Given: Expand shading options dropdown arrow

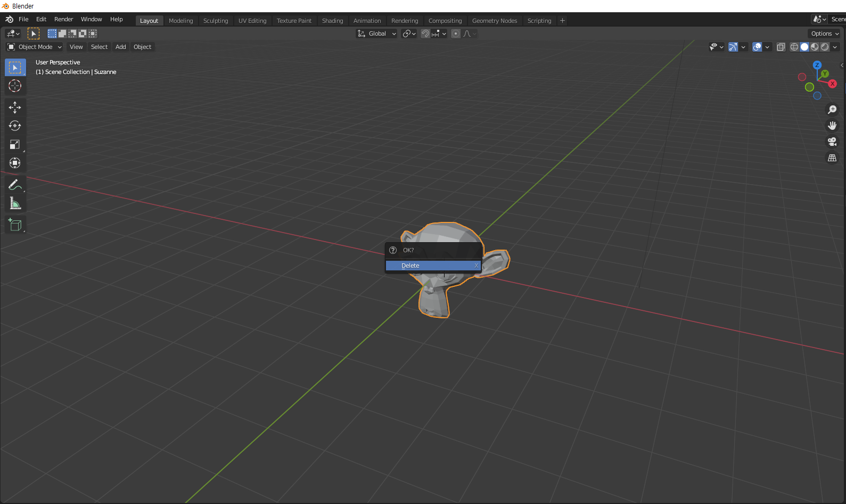Looking at the screenshot, I should point(835,47).
